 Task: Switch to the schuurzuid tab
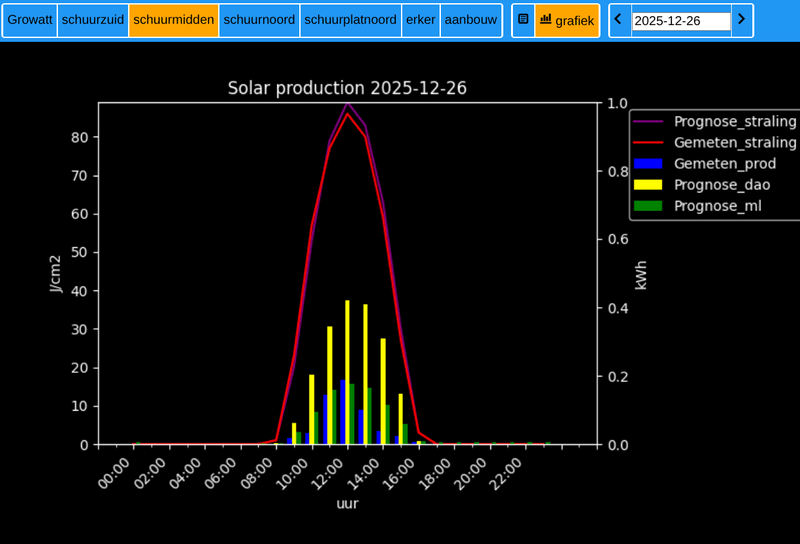click(x=93, y=20)
